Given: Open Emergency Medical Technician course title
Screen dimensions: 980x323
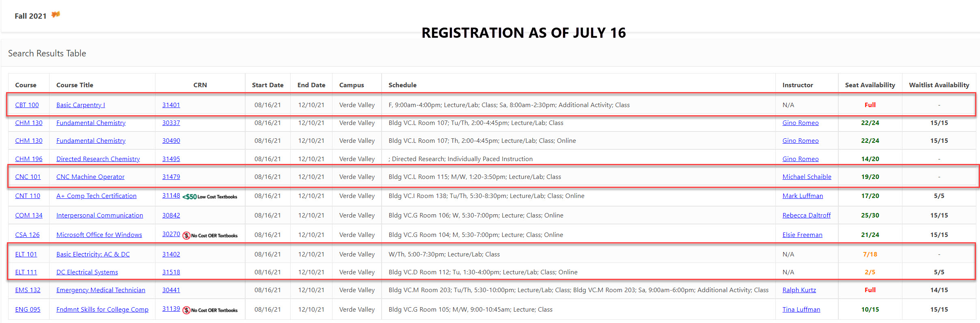Looking at the screenshot, I should pyautogui.click(x=101, y=290).
